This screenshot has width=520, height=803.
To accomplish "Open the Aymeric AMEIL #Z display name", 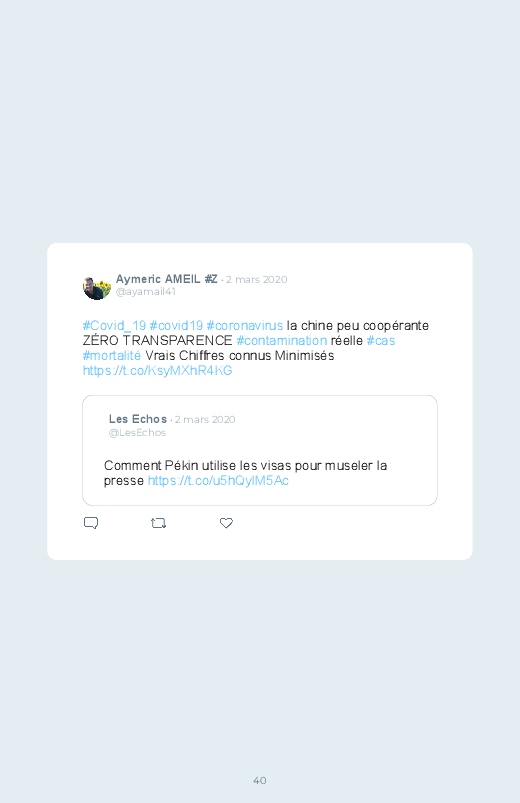I will pos(167,279).
